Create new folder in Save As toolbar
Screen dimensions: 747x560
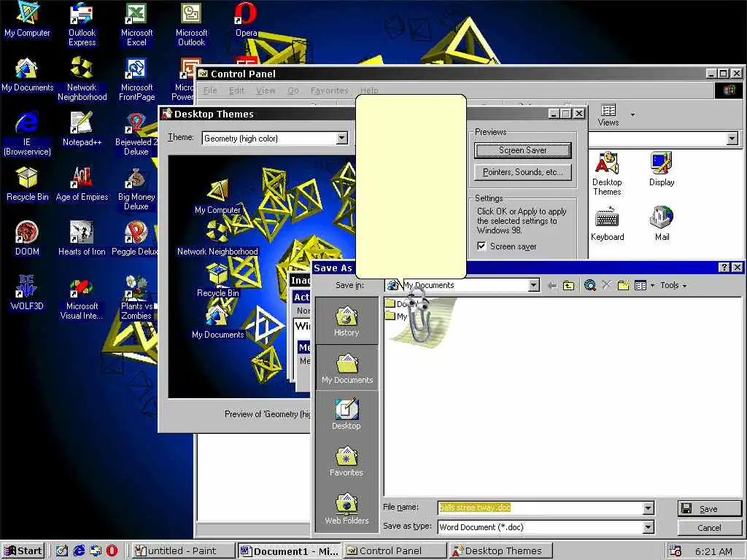[x=623, y=285]
